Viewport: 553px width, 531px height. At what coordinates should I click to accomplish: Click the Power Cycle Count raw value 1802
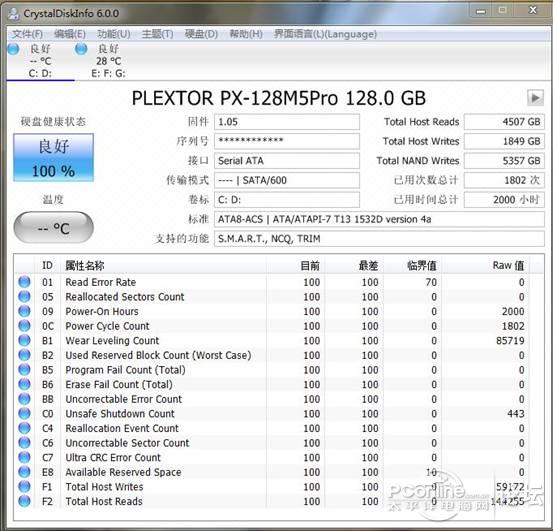pyautogui.click(x=513, y=326)
